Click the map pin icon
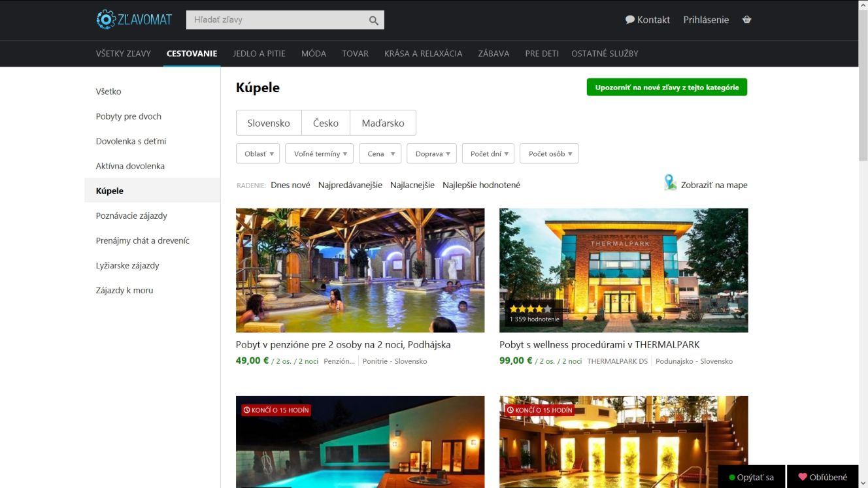The image size is (868, 488). 670,183
